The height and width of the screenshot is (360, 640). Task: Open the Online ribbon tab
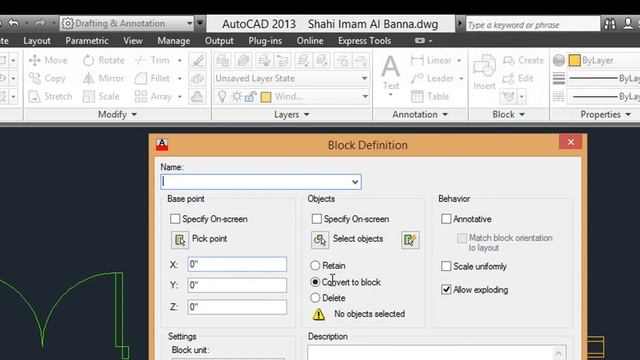[310, 41]
